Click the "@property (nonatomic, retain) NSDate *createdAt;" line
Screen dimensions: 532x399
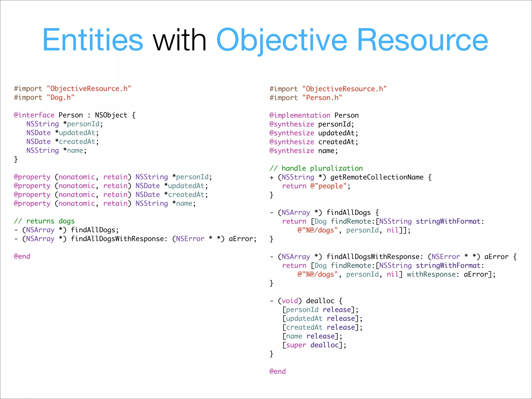click(x=111, y=195)
